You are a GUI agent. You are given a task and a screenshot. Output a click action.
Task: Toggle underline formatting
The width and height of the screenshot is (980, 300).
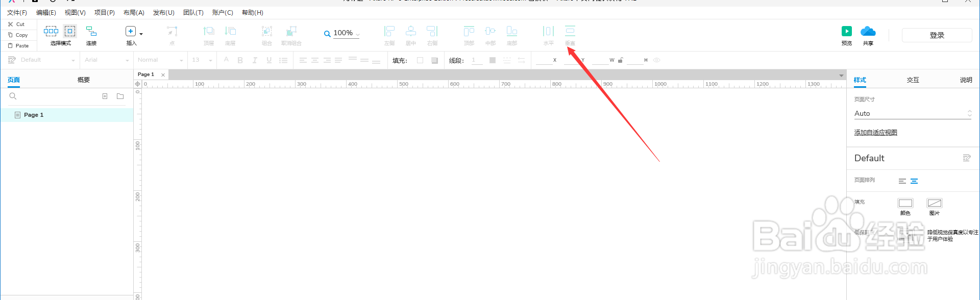[269, 60]
